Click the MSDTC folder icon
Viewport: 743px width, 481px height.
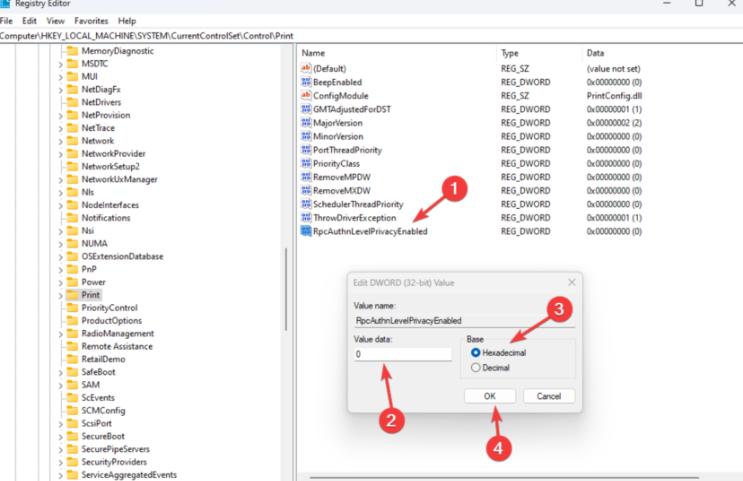pyautogui.click(x=72, y=64)
